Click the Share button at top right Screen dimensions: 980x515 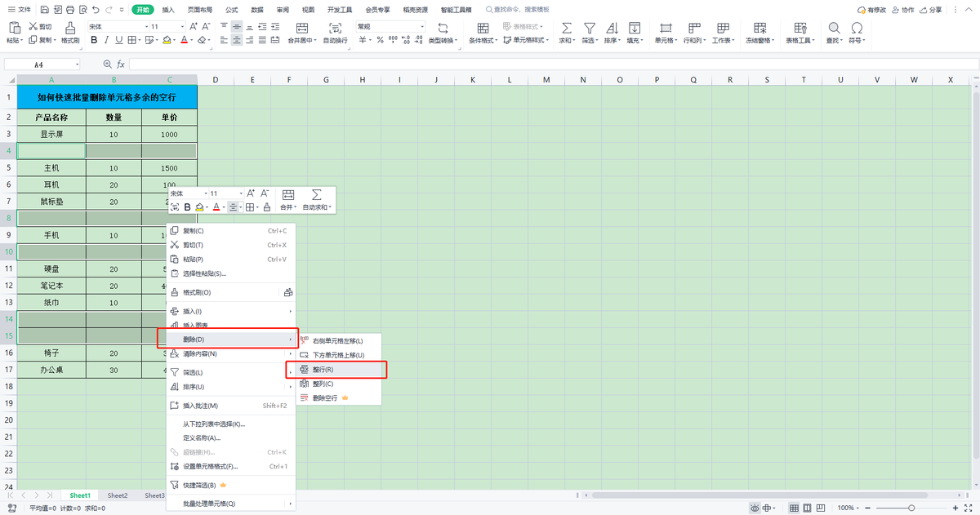pyautogui.click(x=929, y=10)
